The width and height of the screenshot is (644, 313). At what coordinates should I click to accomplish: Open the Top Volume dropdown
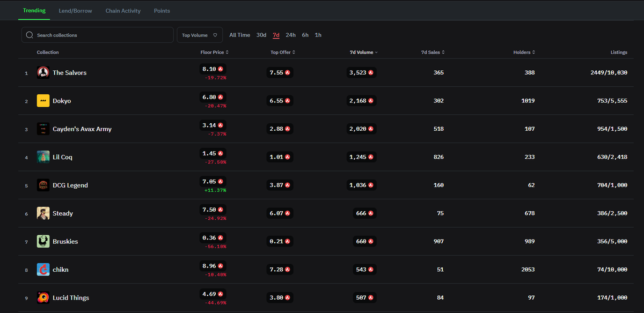pos(200,35)
